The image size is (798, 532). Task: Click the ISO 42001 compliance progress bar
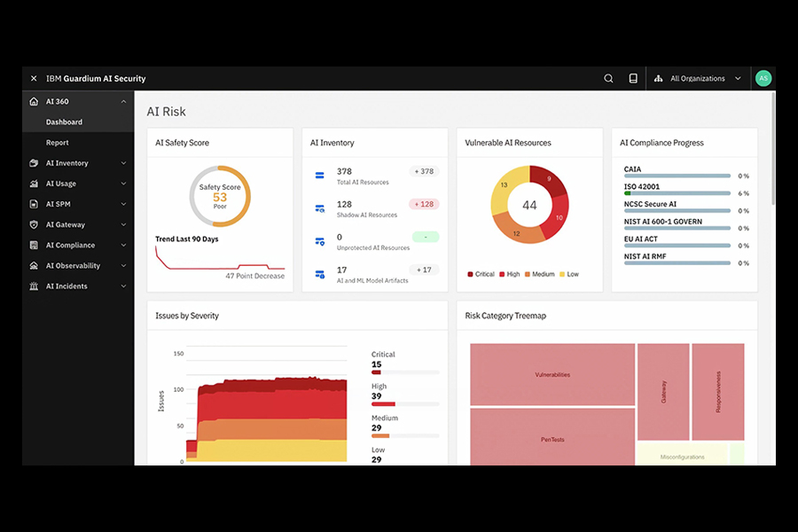point(677,192)
